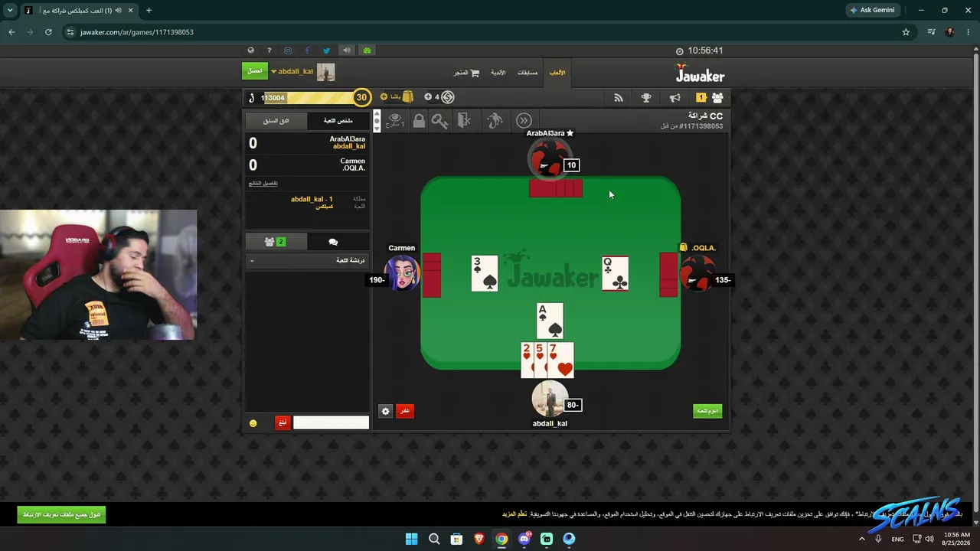Switch to the players tab showing 2
Screen dimensions: 980x551
click(x=276, y=242)
